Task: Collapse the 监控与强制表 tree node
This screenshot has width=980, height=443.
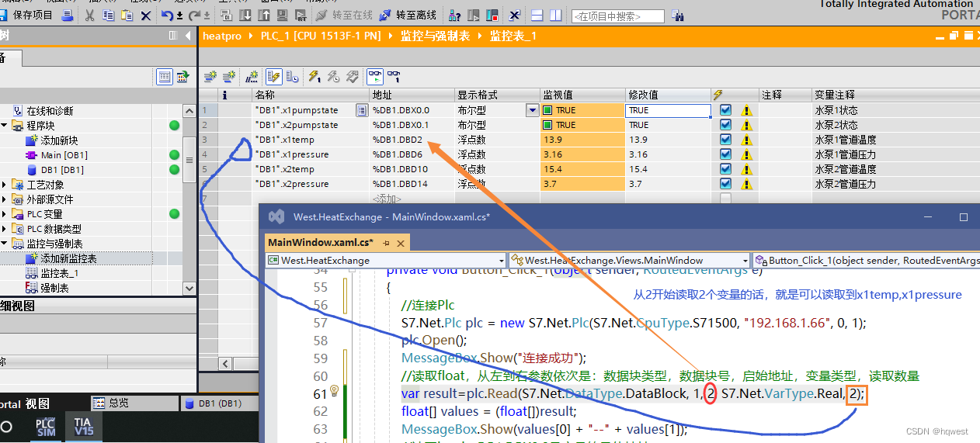Action: [5, 244]
